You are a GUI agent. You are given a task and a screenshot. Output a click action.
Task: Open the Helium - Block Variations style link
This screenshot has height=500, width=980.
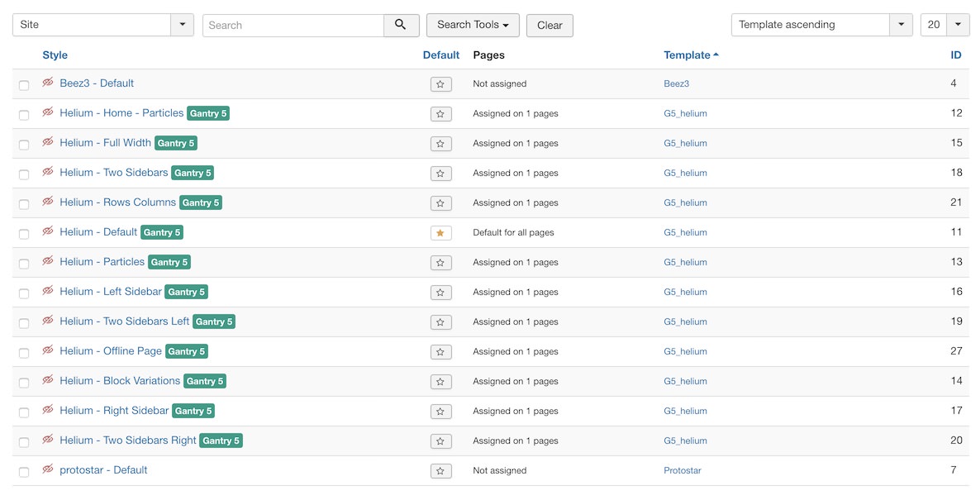point(120,381)
